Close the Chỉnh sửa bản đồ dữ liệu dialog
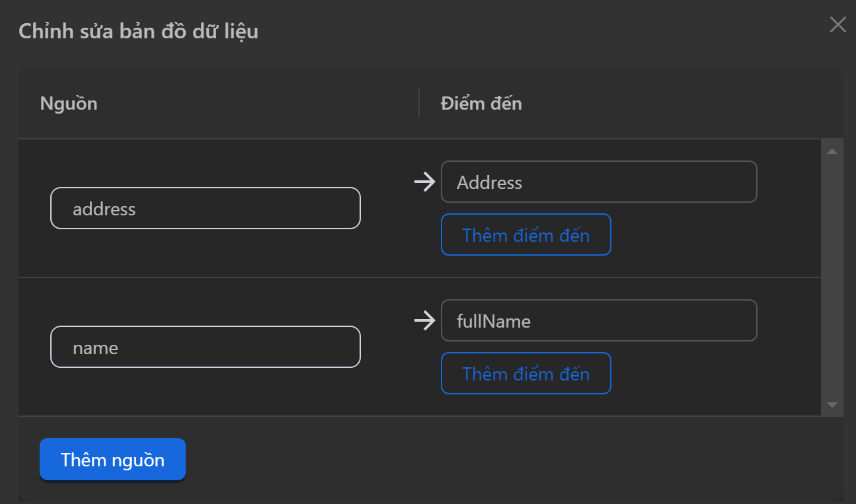Viewport: 856px width, 504px height. pos(837,24)
